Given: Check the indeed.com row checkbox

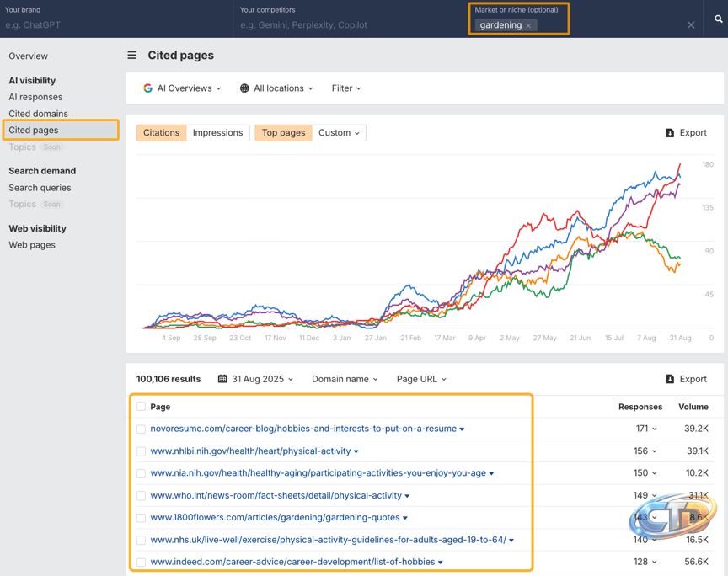Looking at the screenshot, I should [x=142, y=562].
